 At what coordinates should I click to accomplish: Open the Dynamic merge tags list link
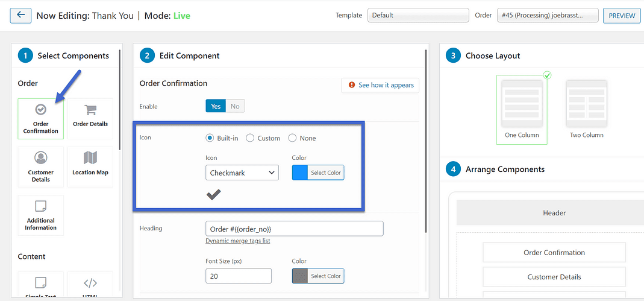[238, 241]
